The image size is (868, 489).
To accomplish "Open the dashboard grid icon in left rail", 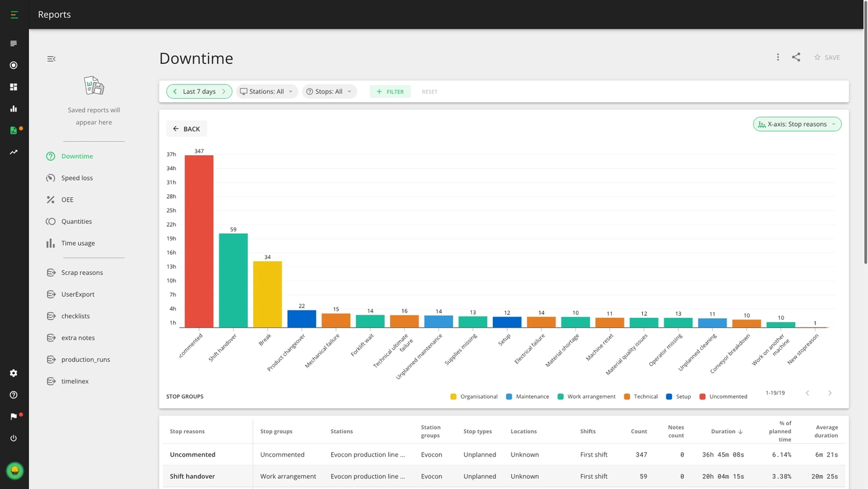I will [14, 87].
